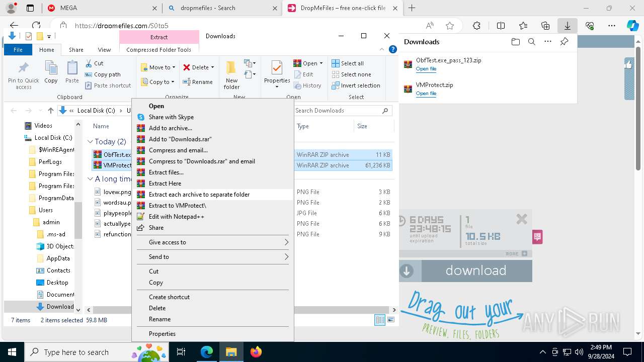Image resolution: width=644 pixels, height=362 pixels.
Task: Choose Add to archive... menu entry
Action: click(x=212, y=128)
